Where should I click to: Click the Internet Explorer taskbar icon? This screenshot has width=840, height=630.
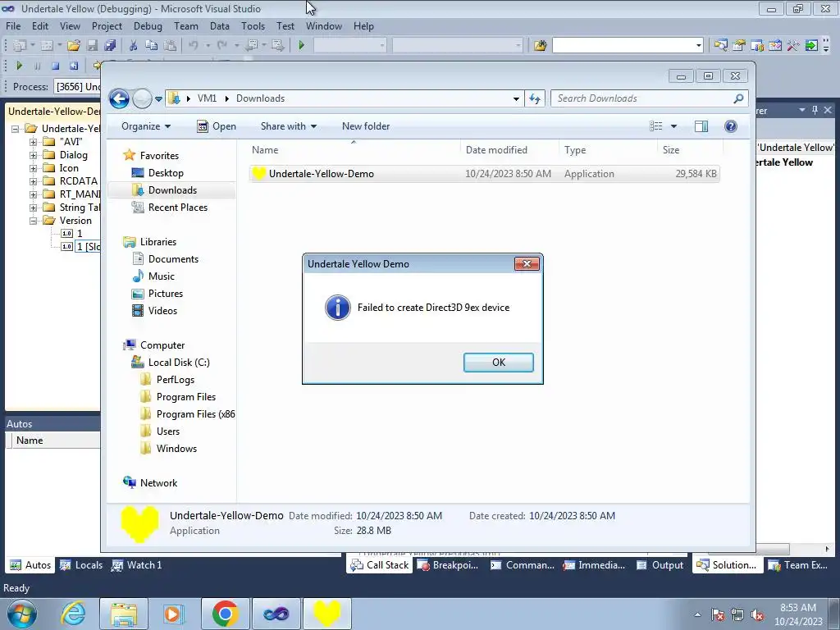click(x=73, y=614)
